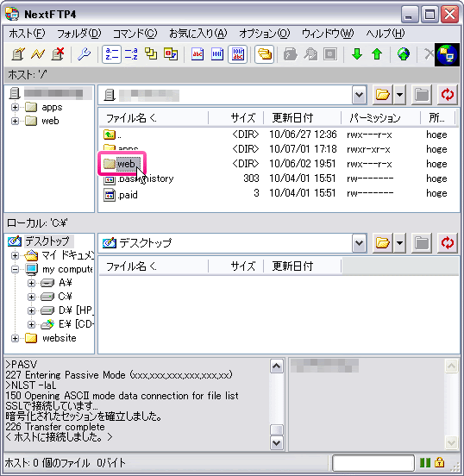This screenshot has width=464, height=476.
Task: Open the ホスト(F) menu
Action: coord(27,34)
